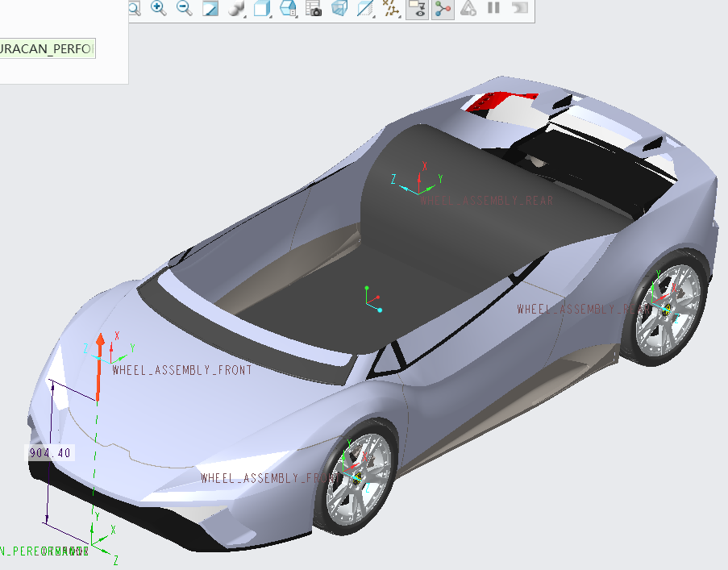This screenshot has height=570, width=728.
Task: Toggle the perspective view cube icon
Action: [339, 8]
